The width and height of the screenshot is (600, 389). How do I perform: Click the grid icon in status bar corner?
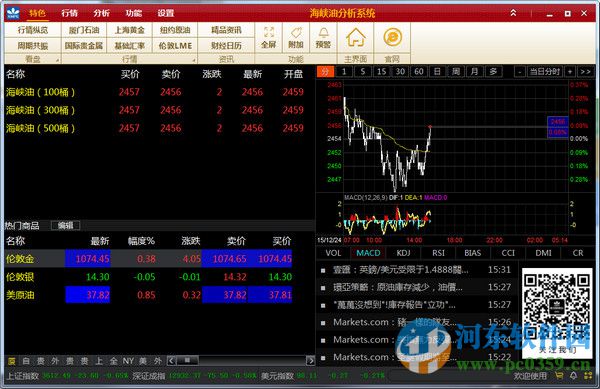pyautogui.click(x=588, y=376)
